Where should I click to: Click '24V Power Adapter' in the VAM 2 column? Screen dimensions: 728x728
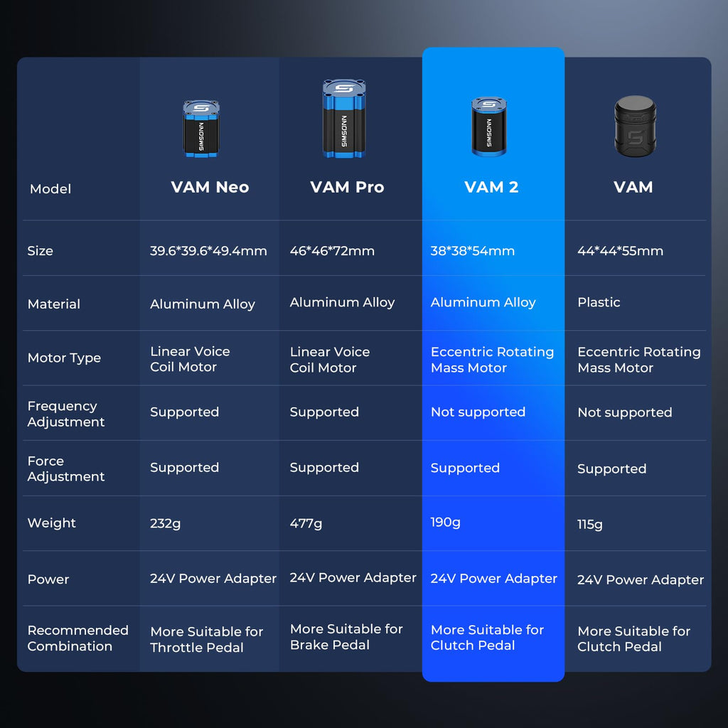(x=493, y=579)
